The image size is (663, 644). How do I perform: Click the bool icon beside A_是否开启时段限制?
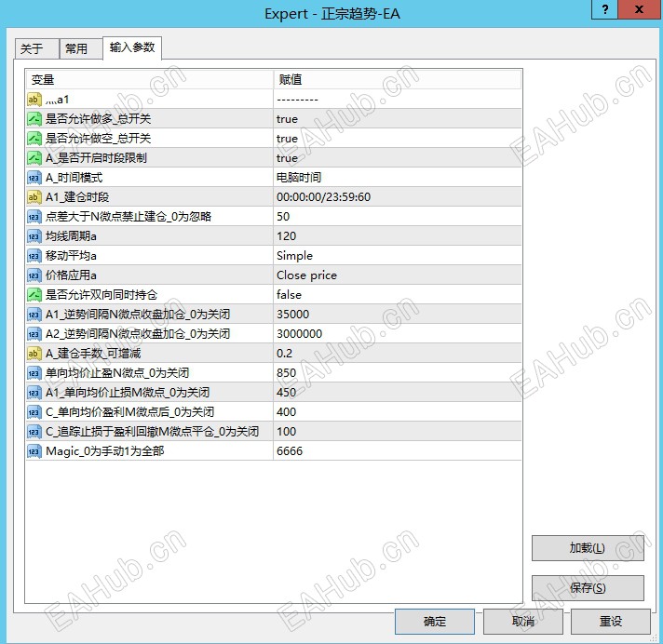(34, 157)
